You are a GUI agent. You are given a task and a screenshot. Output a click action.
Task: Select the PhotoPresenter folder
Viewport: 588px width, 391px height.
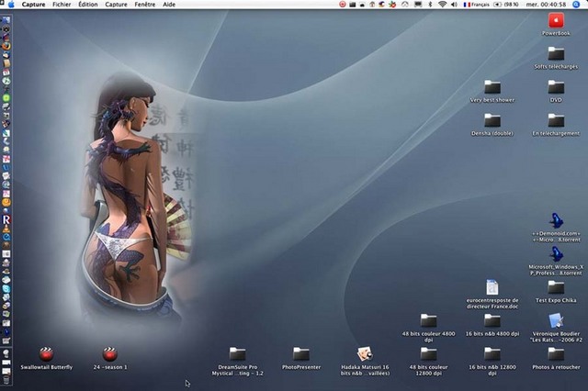click(301, 358)
